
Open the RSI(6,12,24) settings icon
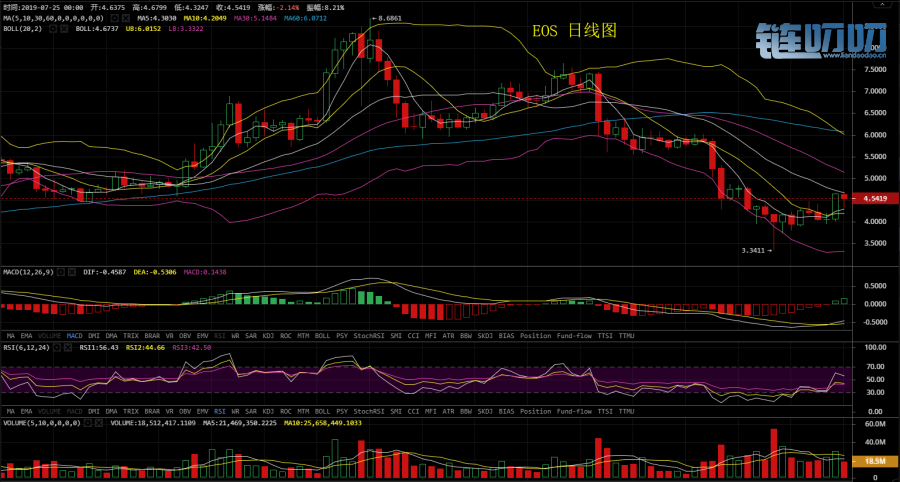tap(57, 347)
